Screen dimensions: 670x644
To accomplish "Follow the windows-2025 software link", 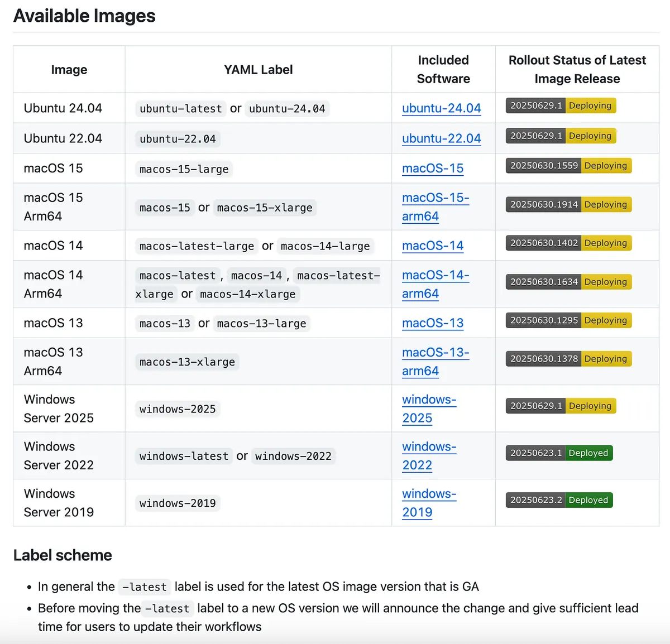I will (x=429, y=408).
